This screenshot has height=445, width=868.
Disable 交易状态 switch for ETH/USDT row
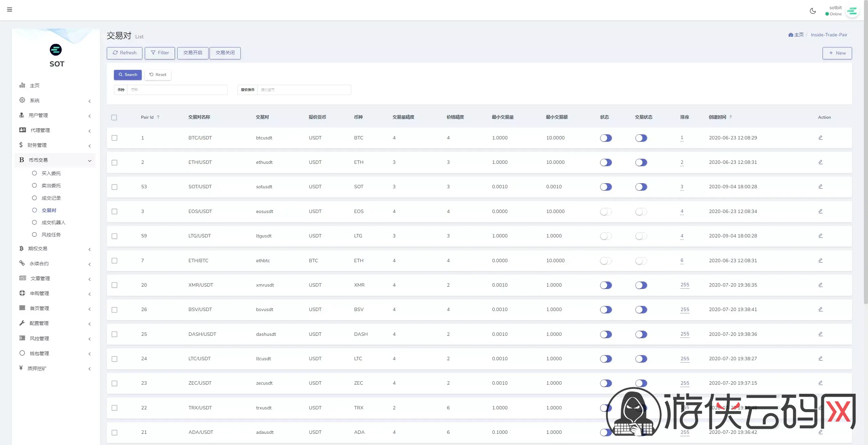coord(641,162)
